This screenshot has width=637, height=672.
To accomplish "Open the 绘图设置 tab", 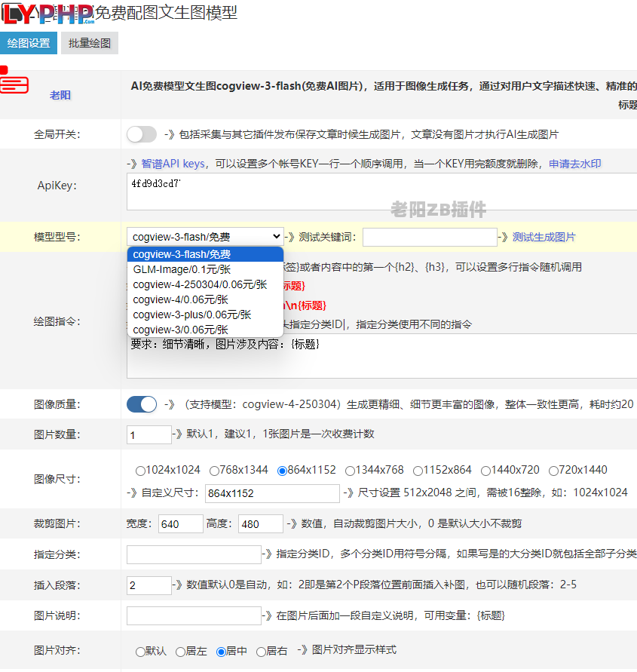I will pyautogui.click(x=29, y=43).
